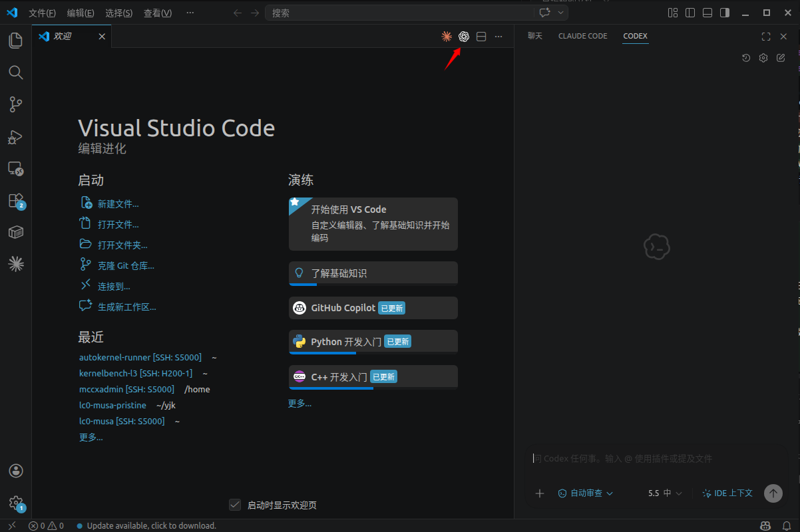This screenshot has height=532, width=800.
Task: Open recent kernelbench-l3 [SSH: H200-1]
Action: (x=135, y=373)
